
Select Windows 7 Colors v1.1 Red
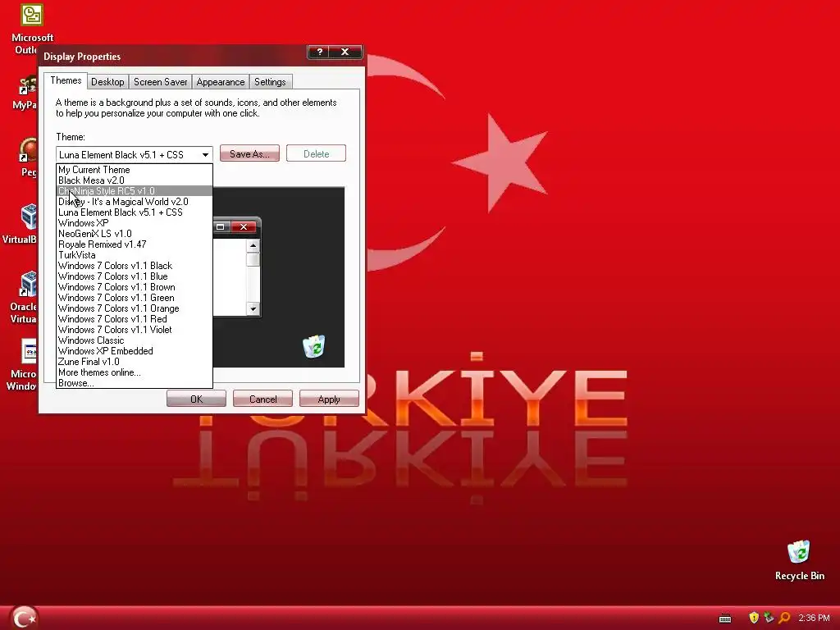point(135,319)
